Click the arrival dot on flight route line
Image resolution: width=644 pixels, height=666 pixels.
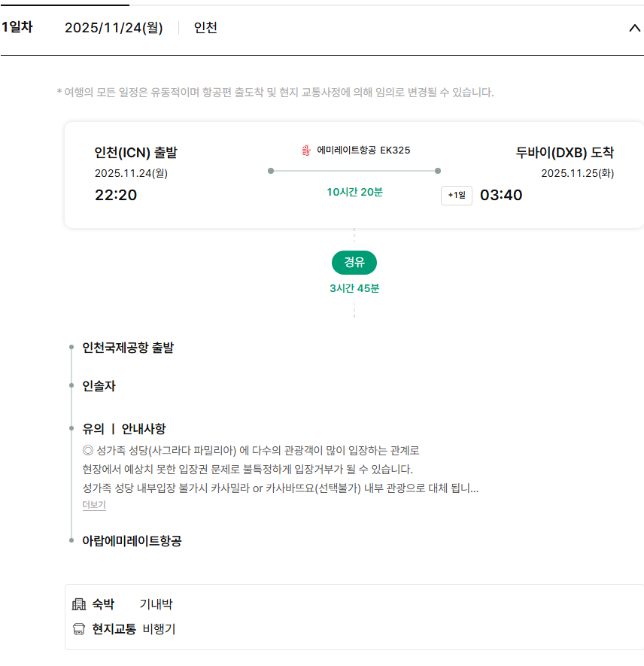[438, 171]
